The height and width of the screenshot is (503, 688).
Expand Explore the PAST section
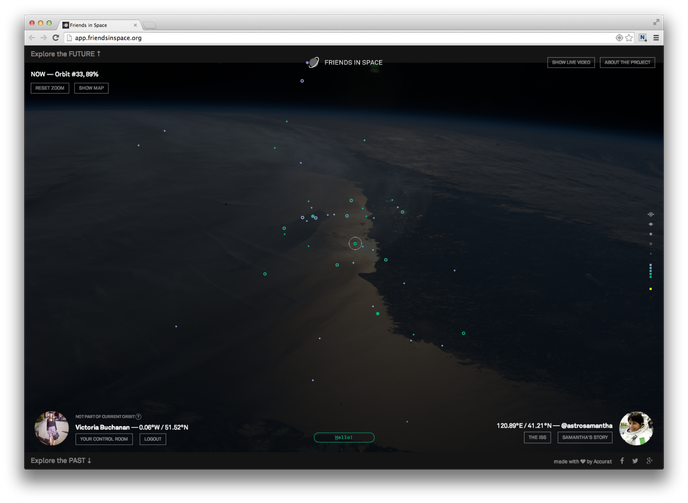point(61,461)
